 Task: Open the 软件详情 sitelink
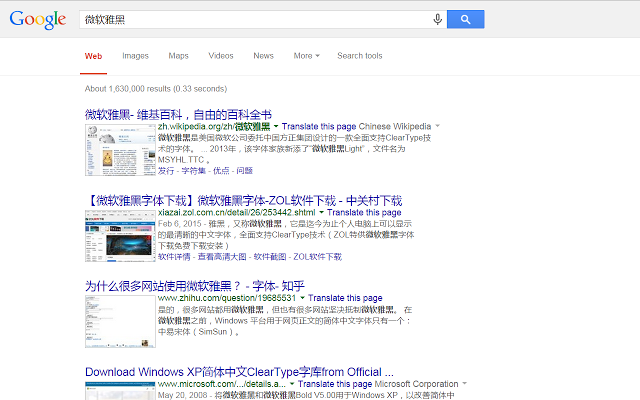click(174, 257)
